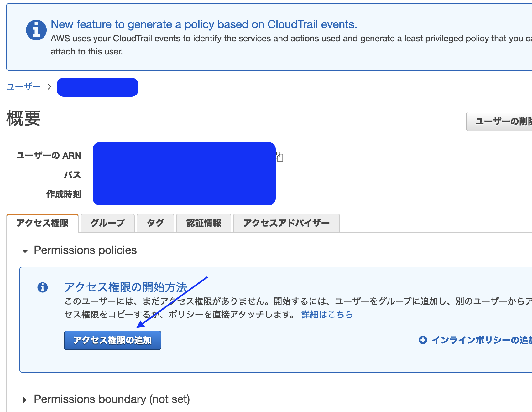Open the 詳細はこちら link
The height and width of the screenshot is (412, 532).
point(327,314)
